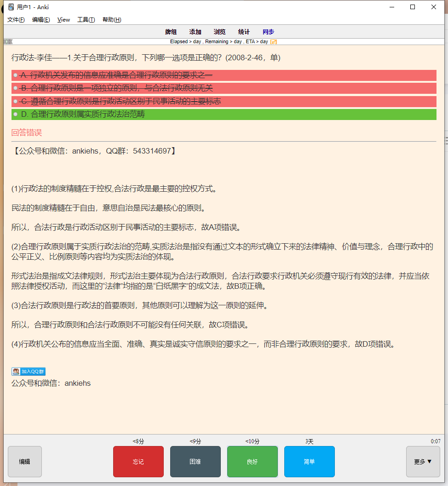Close the Anki window
This screenshot has height=486, width=448.
coord(434,7)
